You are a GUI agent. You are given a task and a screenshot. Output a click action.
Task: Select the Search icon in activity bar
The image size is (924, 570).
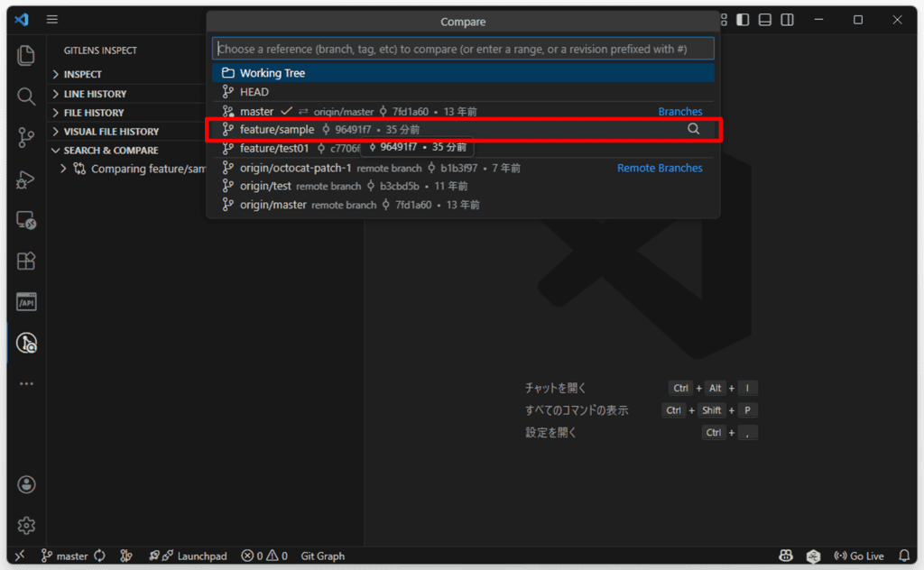pos(25,97)
